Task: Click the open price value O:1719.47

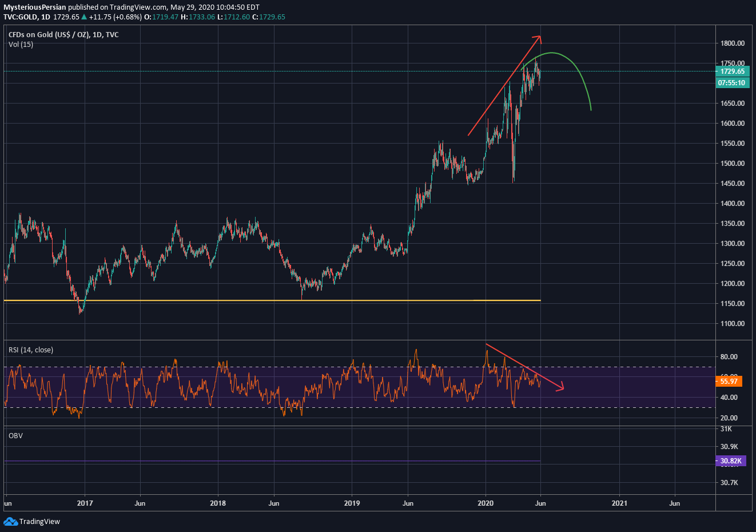Action: click(x=161, y=17)
